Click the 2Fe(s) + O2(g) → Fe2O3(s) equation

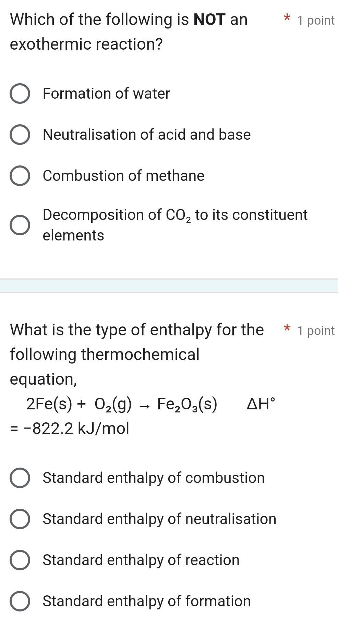click(x=122, y=404)
